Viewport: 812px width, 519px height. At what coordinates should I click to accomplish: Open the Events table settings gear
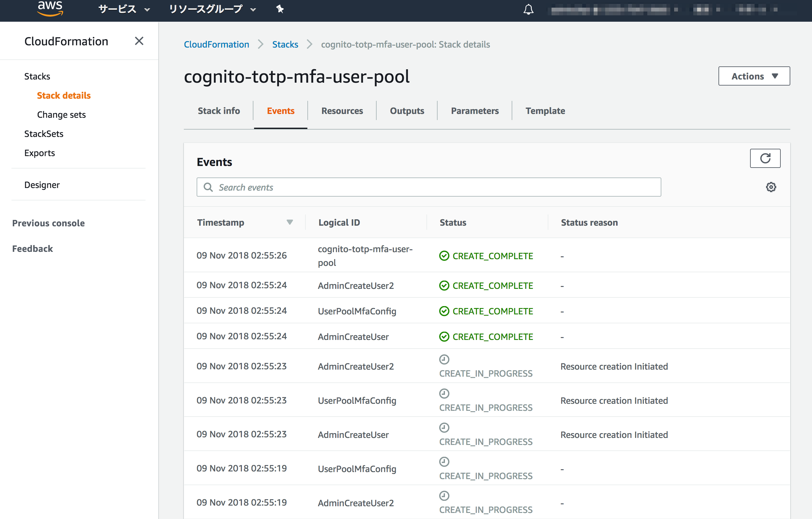[771, 187]
